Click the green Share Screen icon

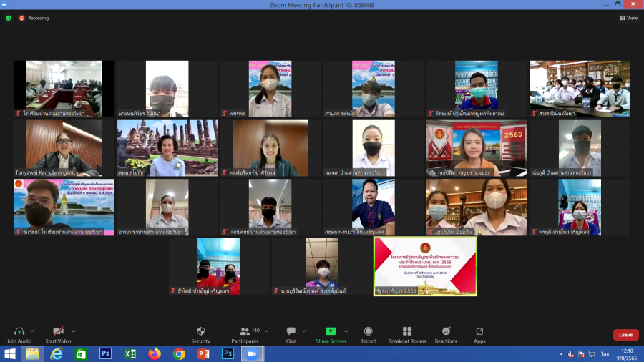330,331
